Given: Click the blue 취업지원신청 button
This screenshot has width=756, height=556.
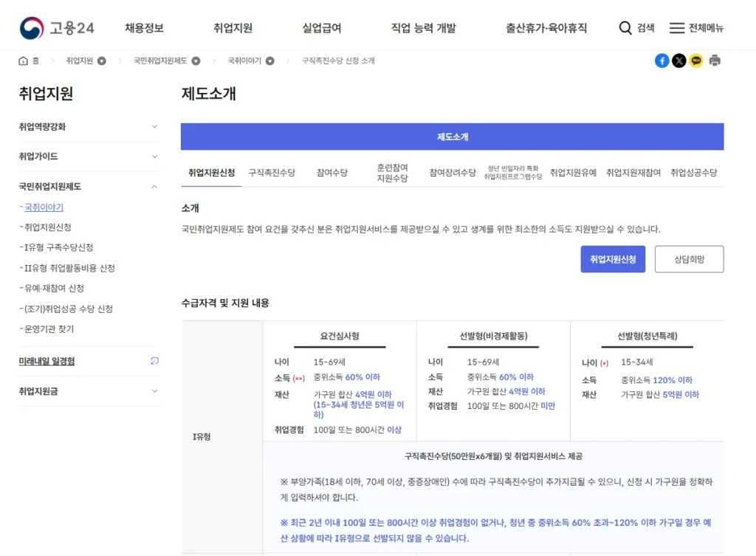Looking at the screenshot, I should point(613,259).
